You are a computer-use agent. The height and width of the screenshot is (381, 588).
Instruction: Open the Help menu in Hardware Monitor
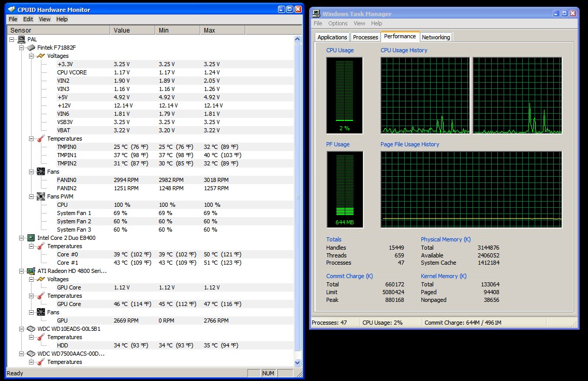tap(62, 19)
